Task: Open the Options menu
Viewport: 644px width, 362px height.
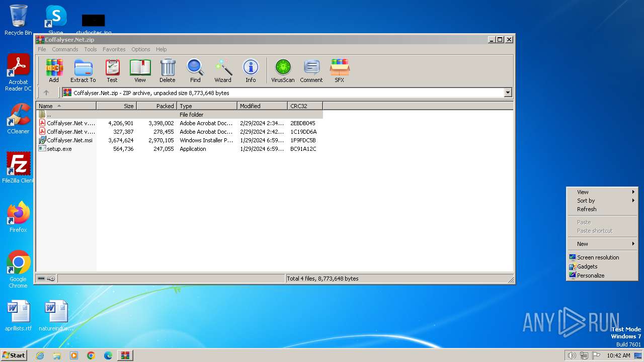Action: coord(141,49)
